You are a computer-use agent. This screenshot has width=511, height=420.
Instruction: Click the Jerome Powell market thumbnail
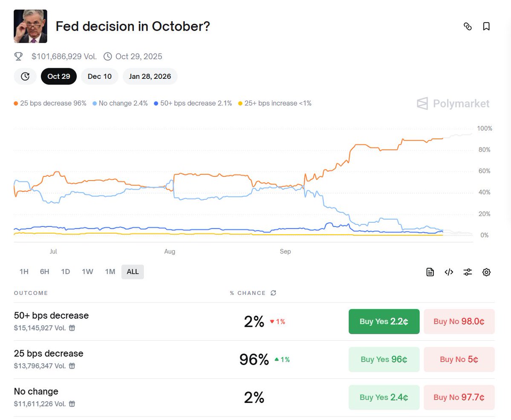coord(31,26)
